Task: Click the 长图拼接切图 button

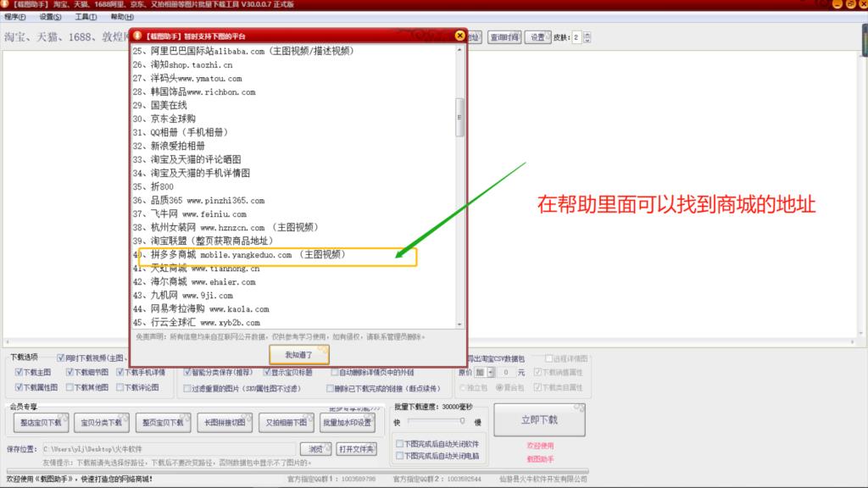Action: click(x=224, y=423)
